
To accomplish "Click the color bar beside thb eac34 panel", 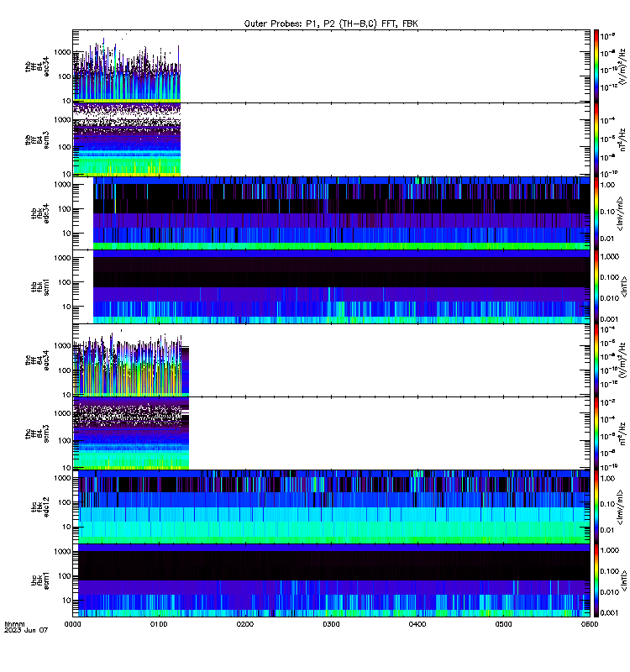I will (596, 66).
